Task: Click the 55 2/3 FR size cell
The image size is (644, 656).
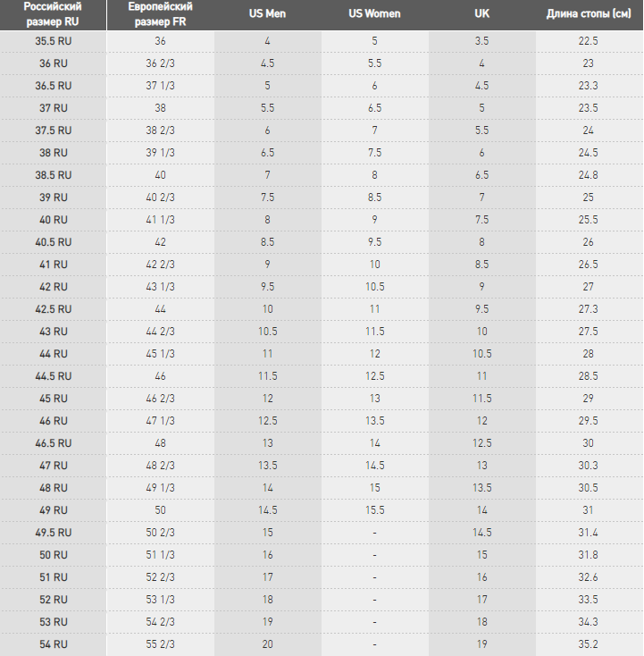Action: [x=160, y=644]
